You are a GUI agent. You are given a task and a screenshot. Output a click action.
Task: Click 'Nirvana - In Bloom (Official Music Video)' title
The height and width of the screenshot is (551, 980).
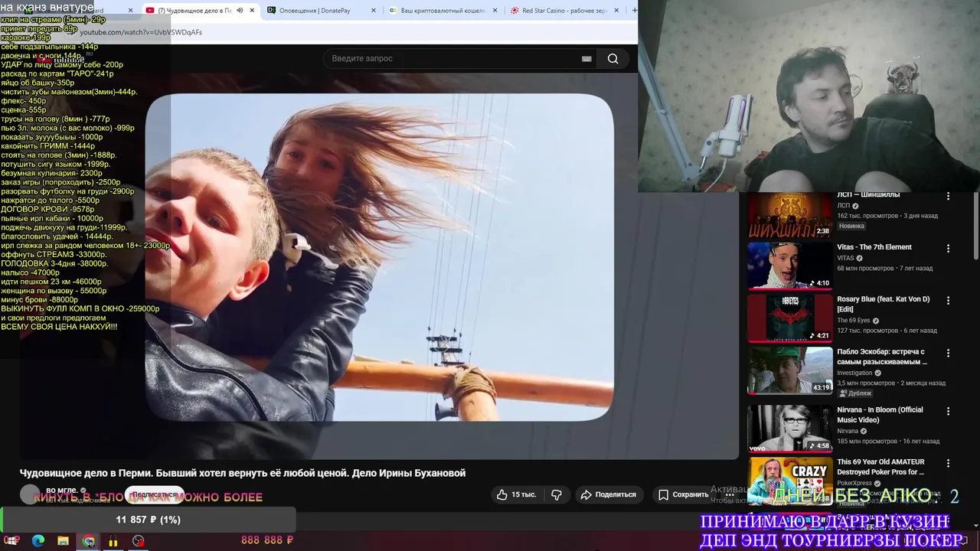[880, 414]
